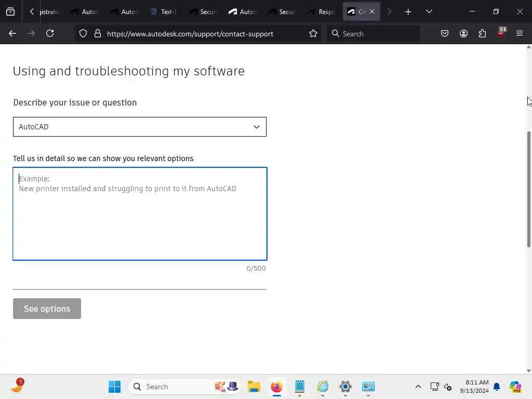Expand the AutoCAD product dropdown
This screenshot has height=399, width=532.
point(140,127)
